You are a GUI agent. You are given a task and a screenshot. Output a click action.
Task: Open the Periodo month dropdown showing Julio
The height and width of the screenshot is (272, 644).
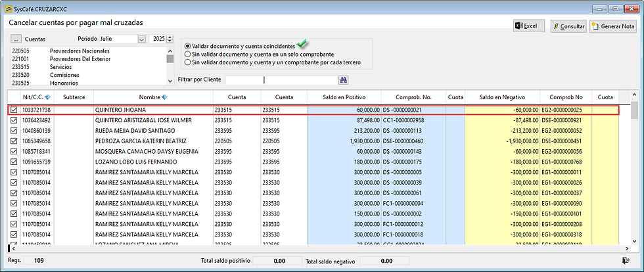click(x=142, y=39)
